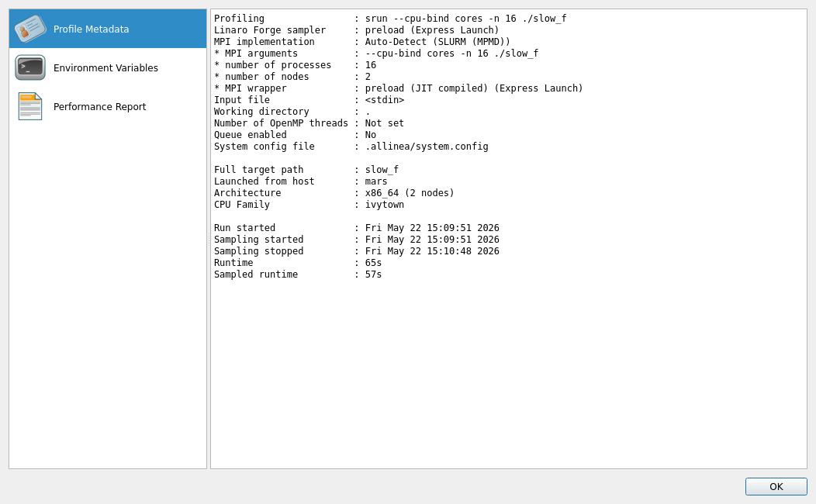Click the Performance Report document icon
This screenshot has width=816, height=504.
pos(30,106)
